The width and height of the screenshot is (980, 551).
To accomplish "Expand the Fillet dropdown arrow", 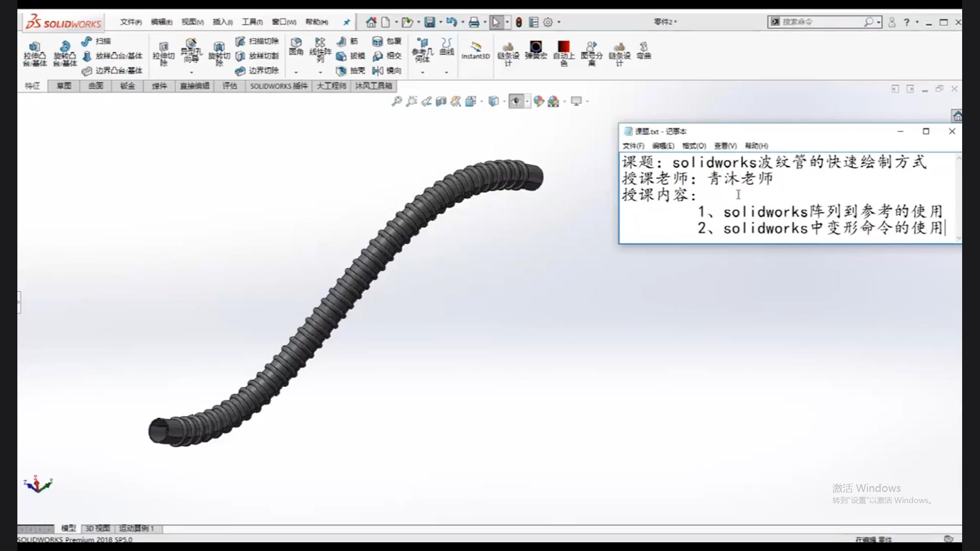I will click(x=296, y=72).
